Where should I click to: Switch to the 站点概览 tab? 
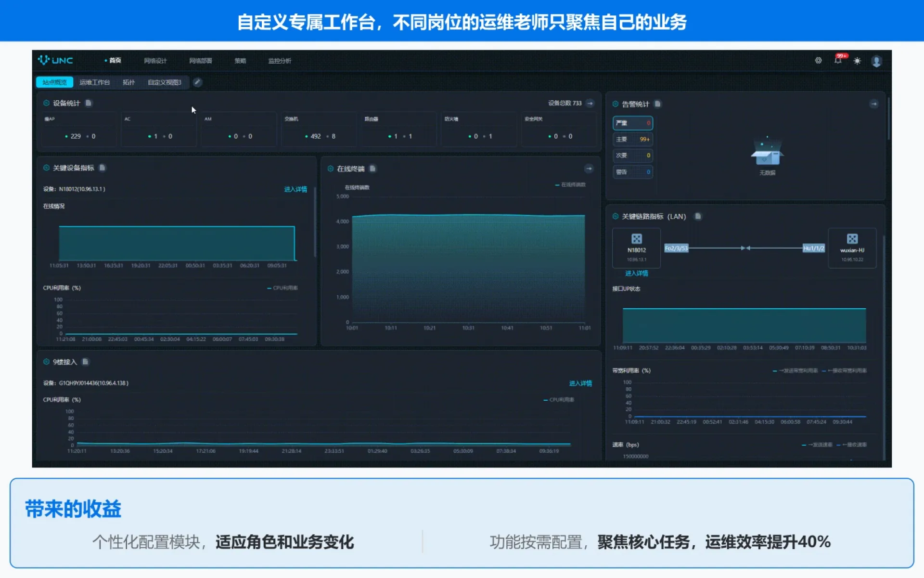54,82
